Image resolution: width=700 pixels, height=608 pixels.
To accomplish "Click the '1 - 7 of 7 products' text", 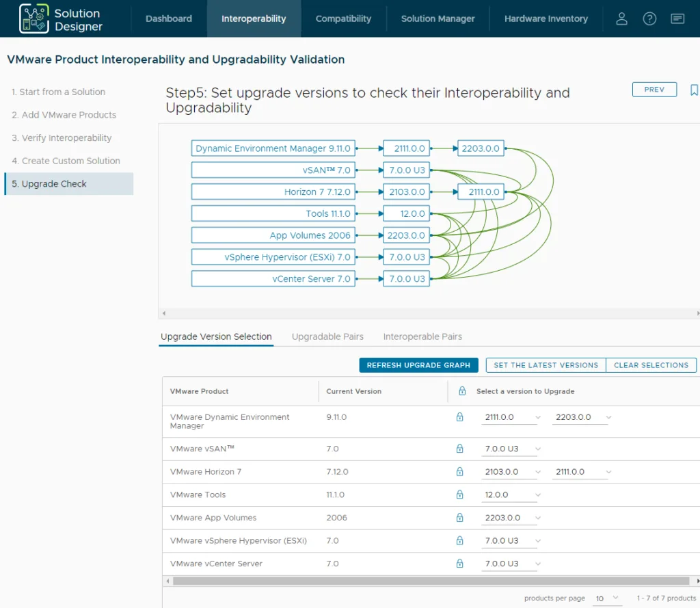I will 666,598.
